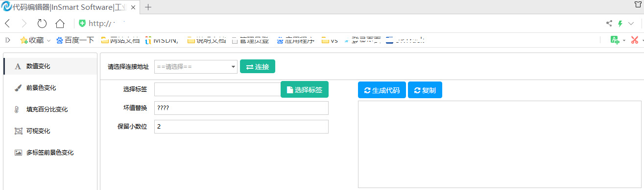The width and height of the screenshot is (644, 190).
Task: Select 可视变化 in the sidebar
Action: click(x=50, y=131)
